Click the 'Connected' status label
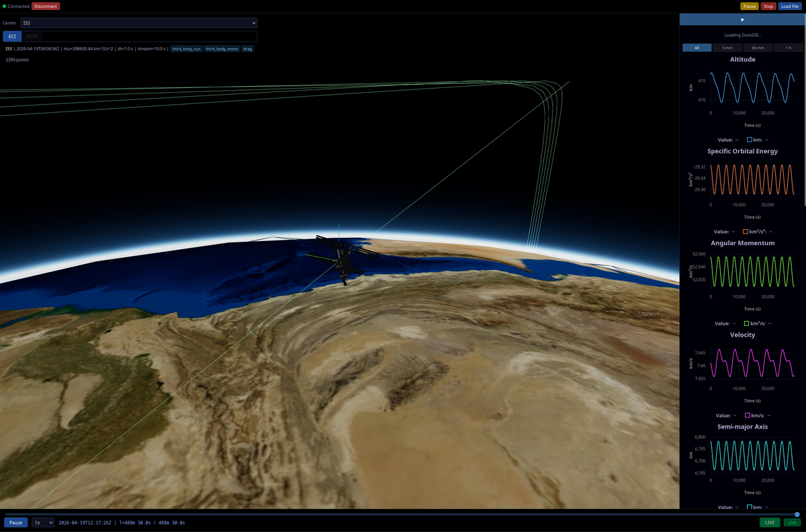 click(19, 6)
